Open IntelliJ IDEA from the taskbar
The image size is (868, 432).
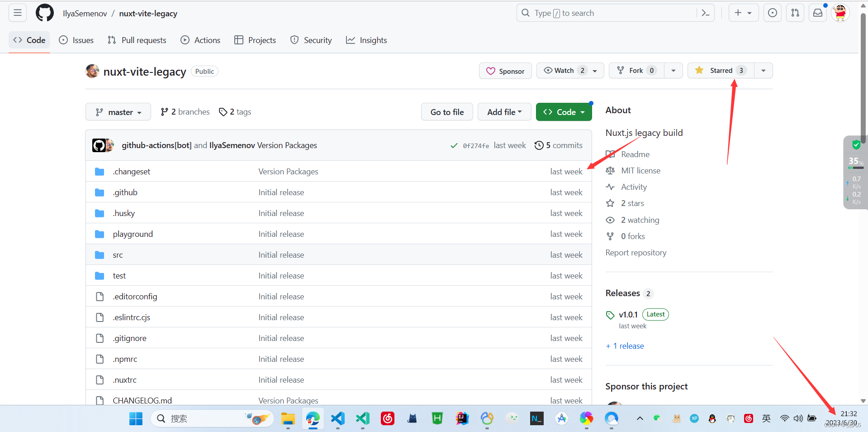point(462,419)
